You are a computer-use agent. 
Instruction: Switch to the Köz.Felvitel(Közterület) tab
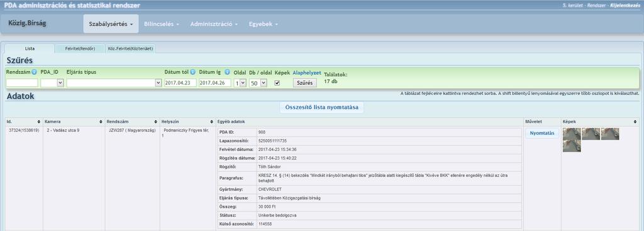click(x=131, y=48)
